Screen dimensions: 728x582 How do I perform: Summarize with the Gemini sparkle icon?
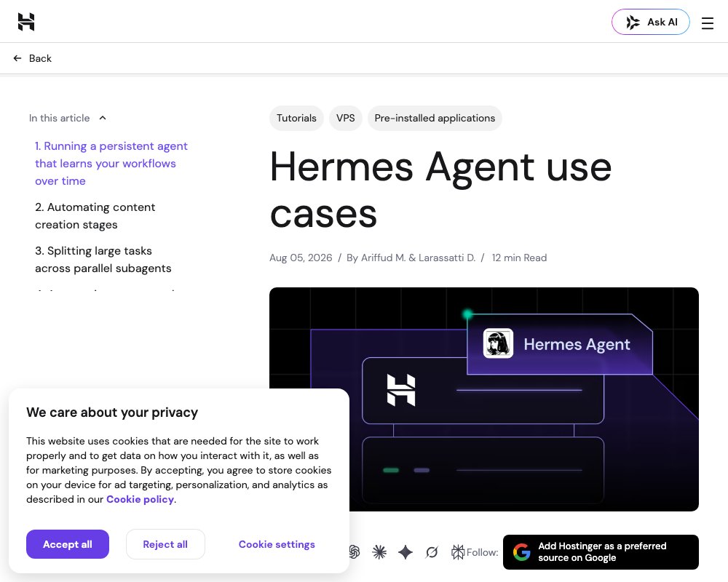click(x=405, y=552)
